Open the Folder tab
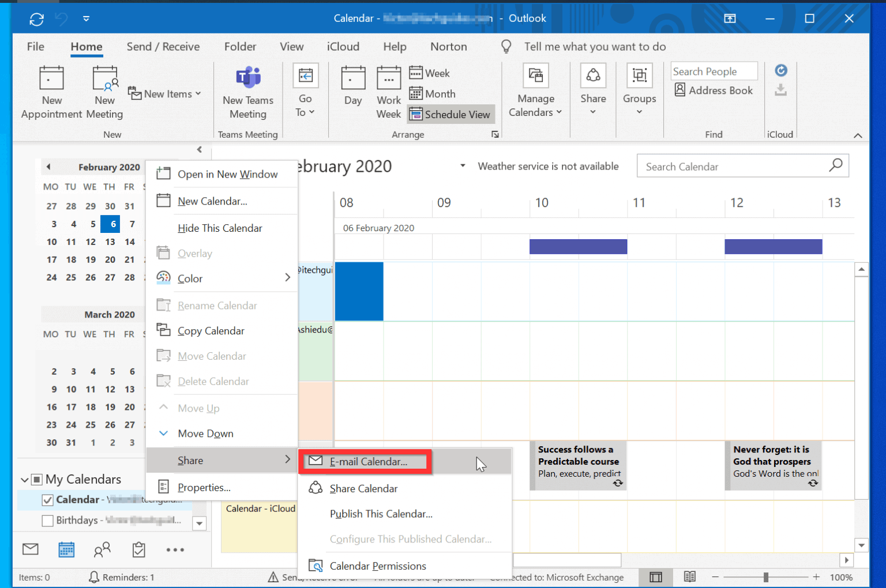Viewport: 886px width, 588px height. coord(240,47)
